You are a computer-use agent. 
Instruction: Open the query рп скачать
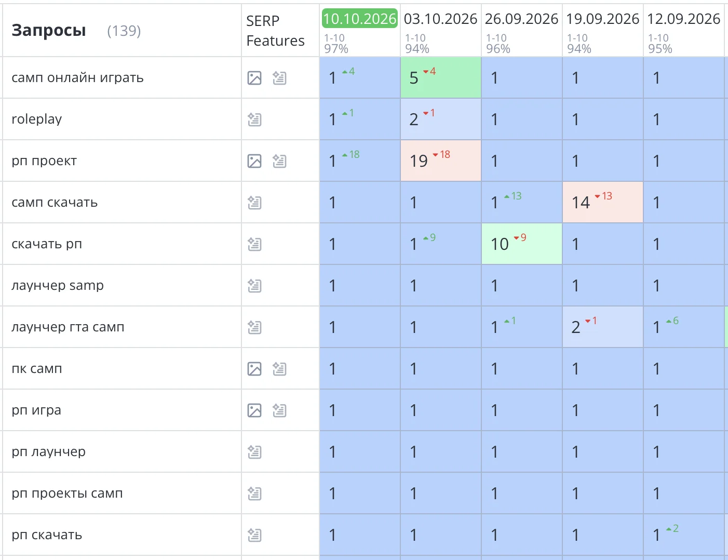point(47,535)
